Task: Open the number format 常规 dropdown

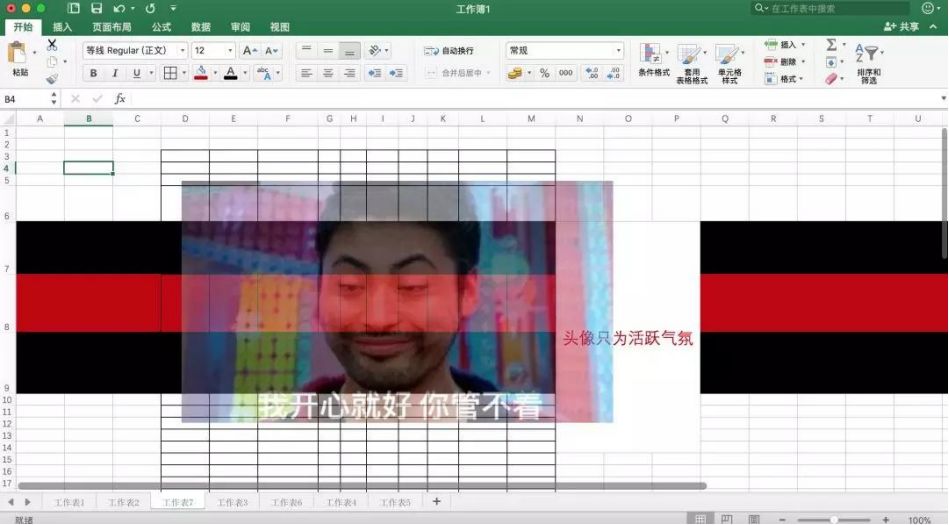Action: tap(618, 50)
